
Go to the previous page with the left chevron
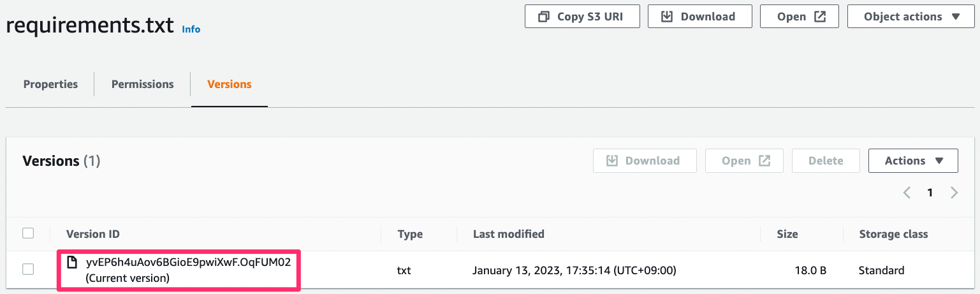click(x=907, y=193)
